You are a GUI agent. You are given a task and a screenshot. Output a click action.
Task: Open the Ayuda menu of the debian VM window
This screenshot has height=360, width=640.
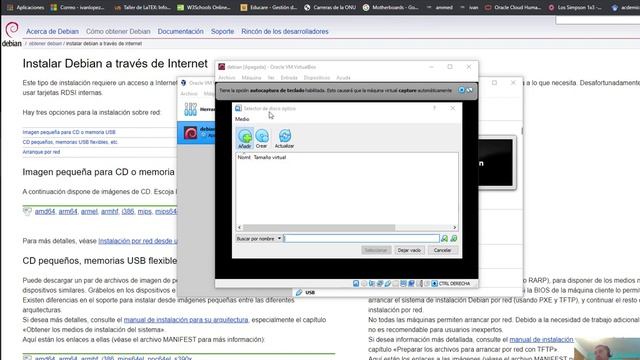click(343, 78)
